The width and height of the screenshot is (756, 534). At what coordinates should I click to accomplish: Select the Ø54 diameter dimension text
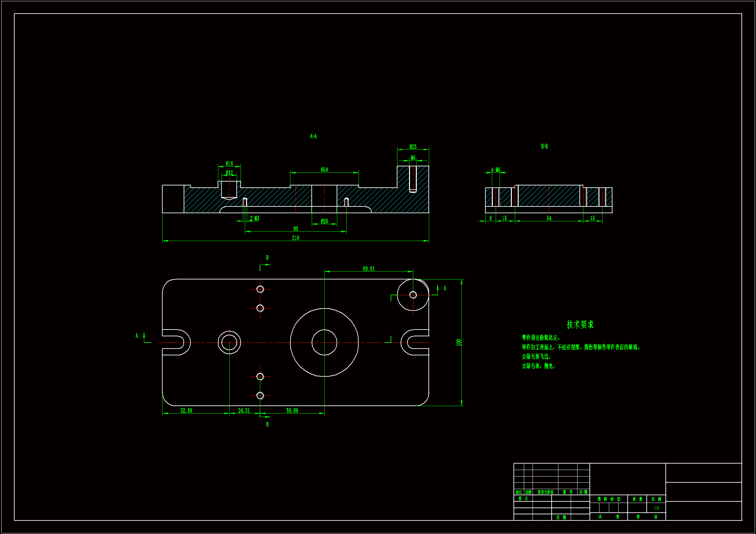click(x=324, y=170)
